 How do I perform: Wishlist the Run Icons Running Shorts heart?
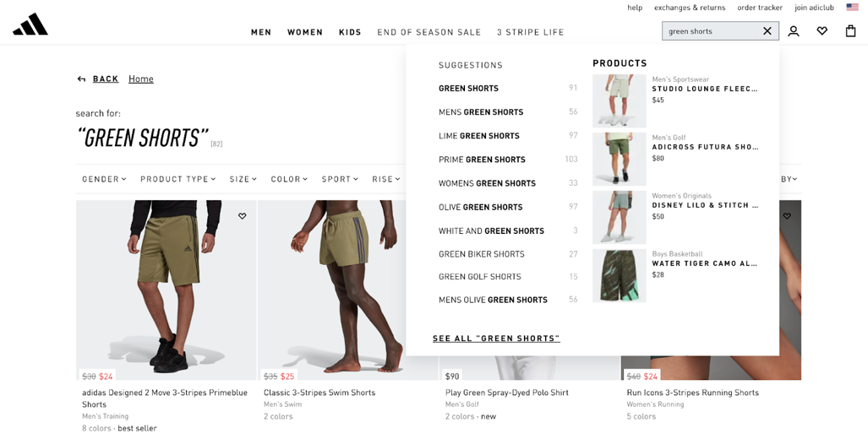787,216
